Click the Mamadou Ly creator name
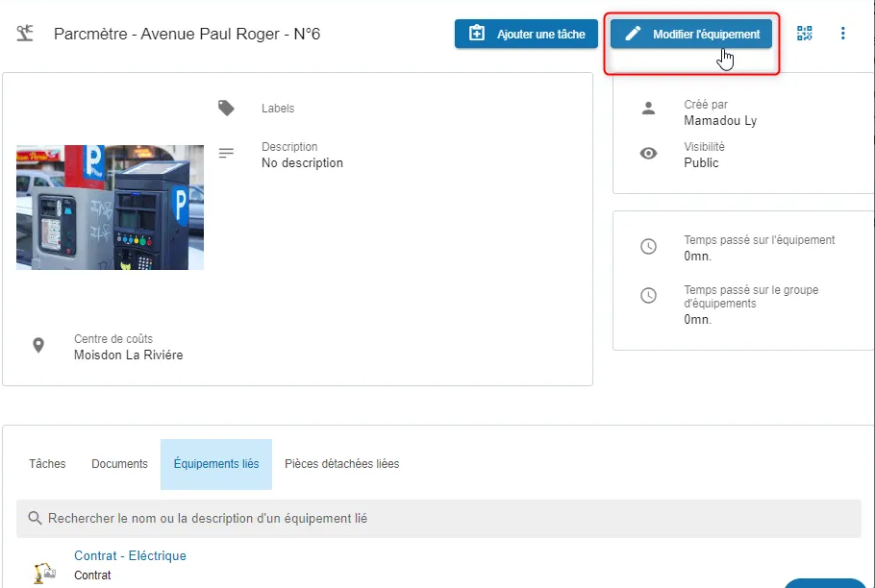Image resolution: width=875 pixels, height=588 pixels. (x=720, y=120)
